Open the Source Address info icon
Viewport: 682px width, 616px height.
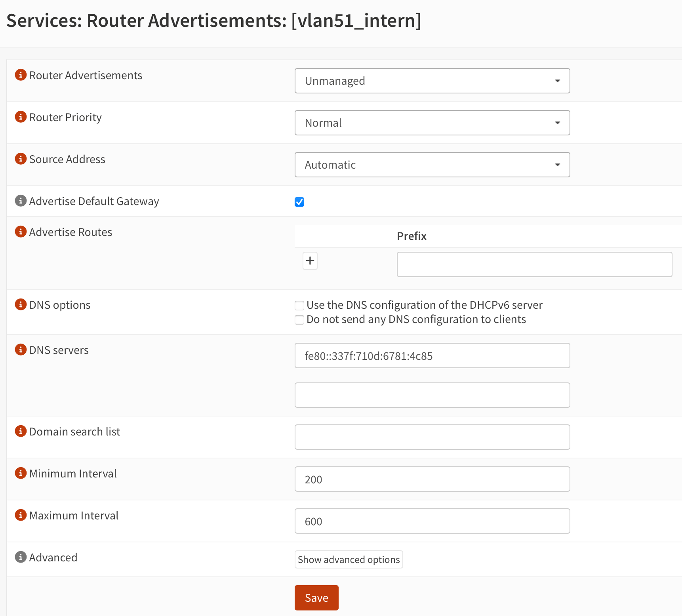(20, 158)
